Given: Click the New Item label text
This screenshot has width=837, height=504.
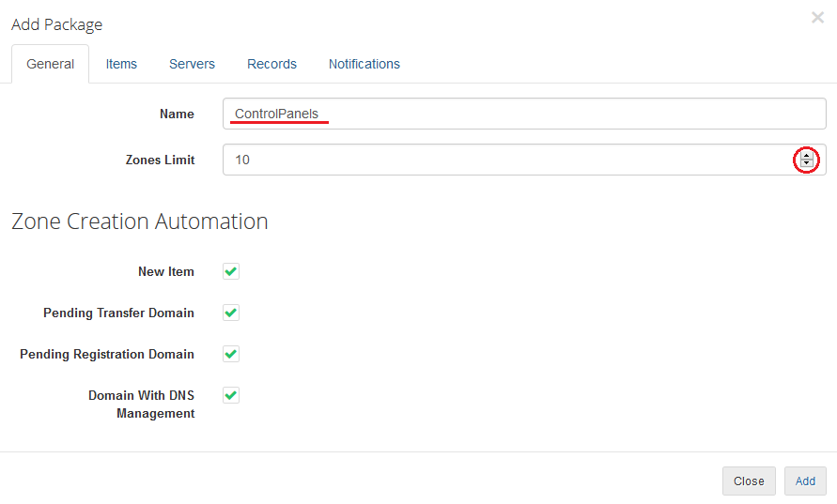Looking at the screenshot, I should tap(165, 271).
